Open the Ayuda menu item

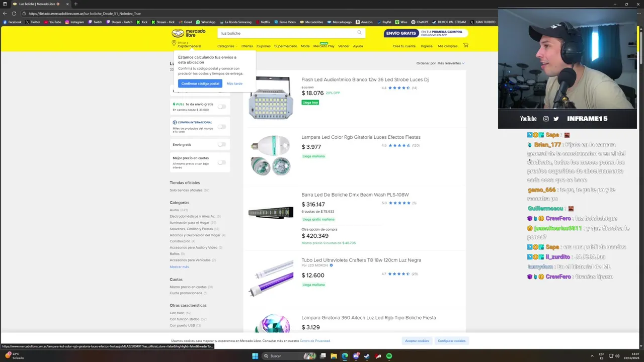tap(358, 46)
